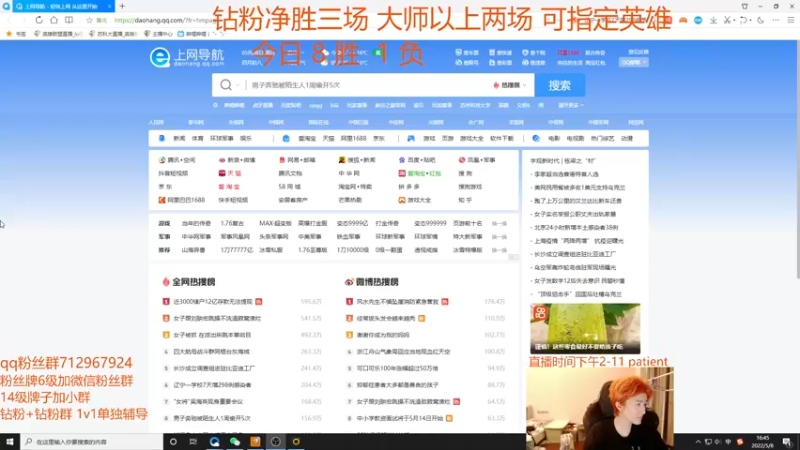Refresh 推荐 row with 换一换
Viewport: 800px width, 450px height.
[499, 250]
